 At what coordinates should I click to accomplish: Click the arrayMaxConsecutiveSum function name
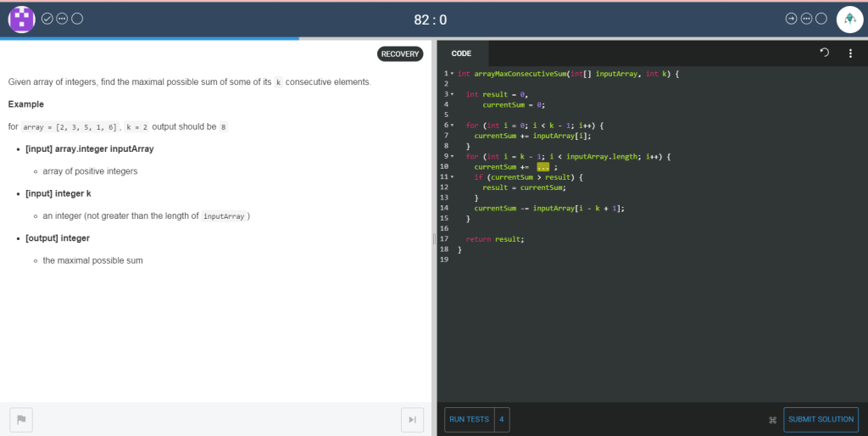pyautogui.click(x=520, y=74)
